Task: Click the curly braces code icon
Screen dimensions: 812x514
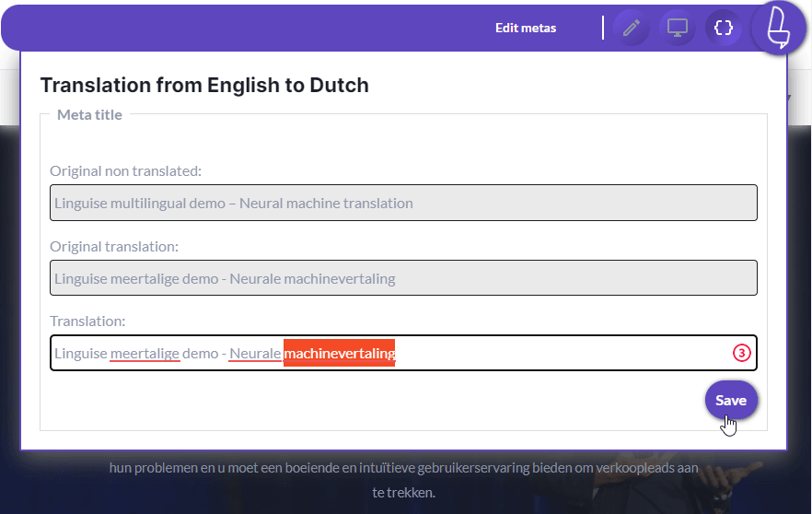Action: (724, 28)
